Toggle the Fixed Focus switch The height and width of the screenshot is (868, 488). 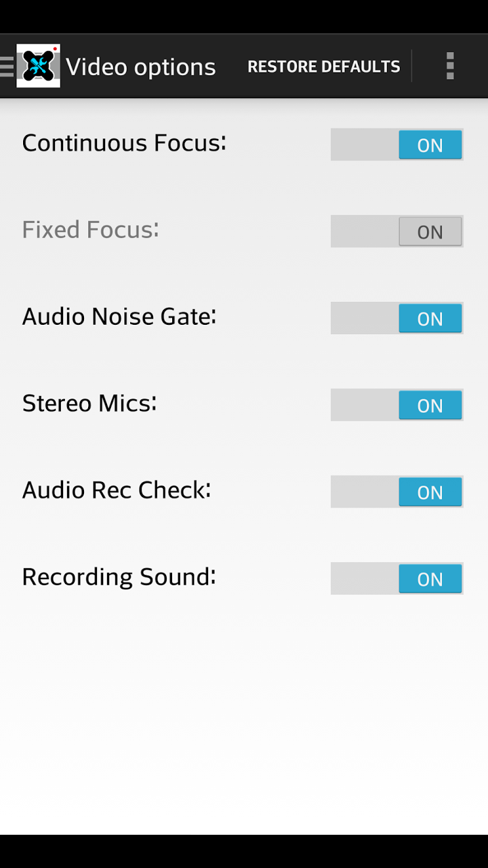[x=396, y=231]
